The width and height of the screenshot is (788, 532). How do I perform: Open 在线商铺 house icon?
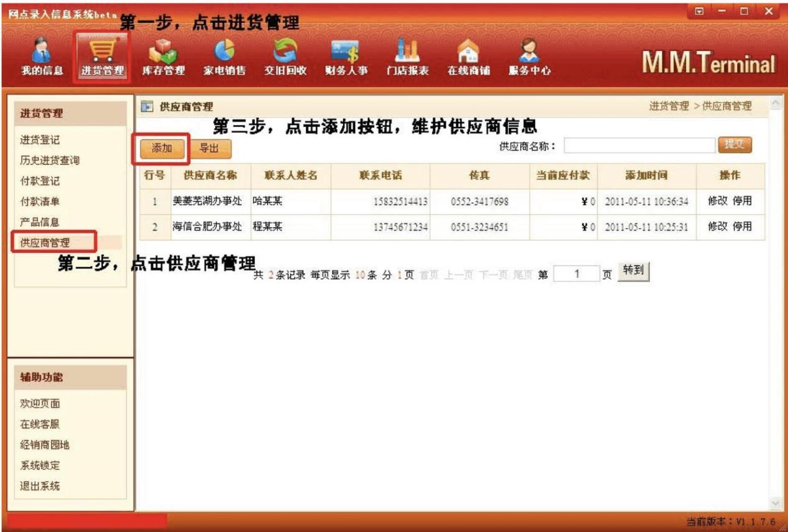pyautogui.click(x=468, y=52)
